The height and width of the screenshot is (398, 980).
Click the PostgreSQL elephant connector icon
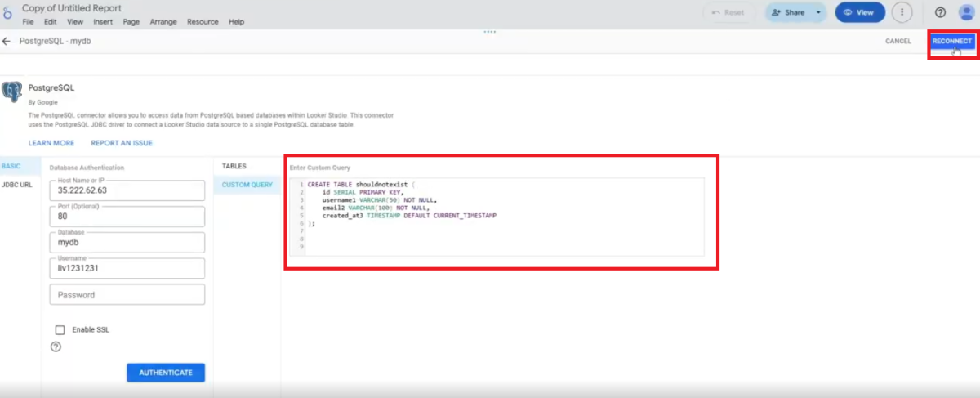coord(11,92)
